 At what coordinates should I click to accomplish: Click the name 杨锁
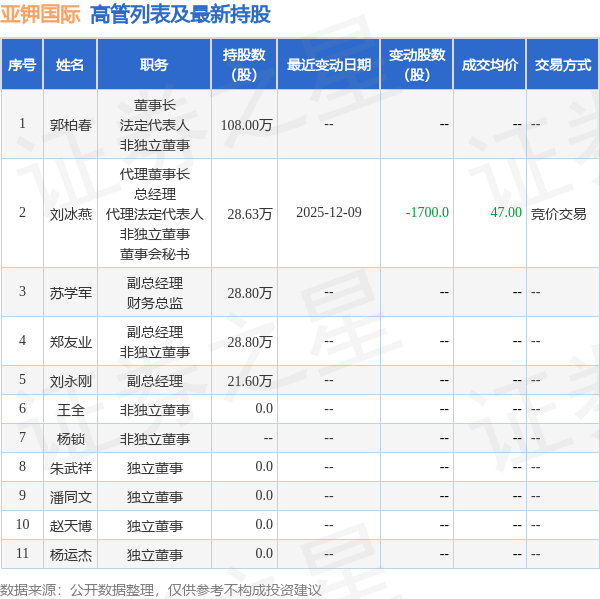tap(71, 439)
